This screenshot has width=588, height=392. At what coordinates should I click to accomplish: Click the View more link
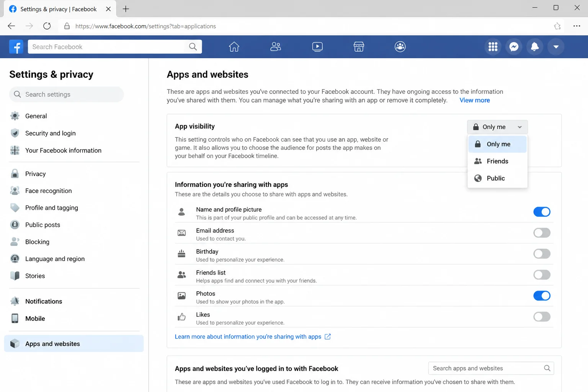[x=475, y=100]
